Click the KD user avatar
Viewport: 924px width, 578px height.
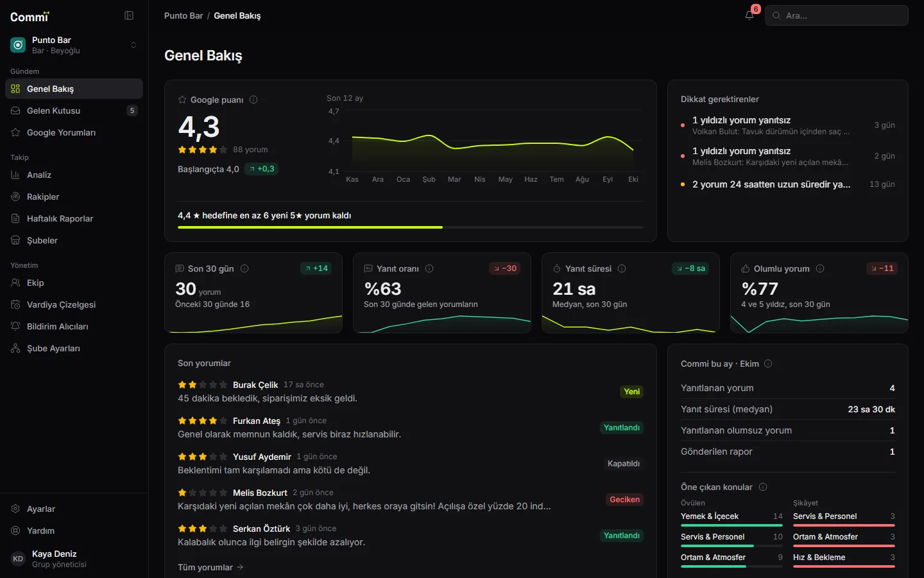point(18,559)
